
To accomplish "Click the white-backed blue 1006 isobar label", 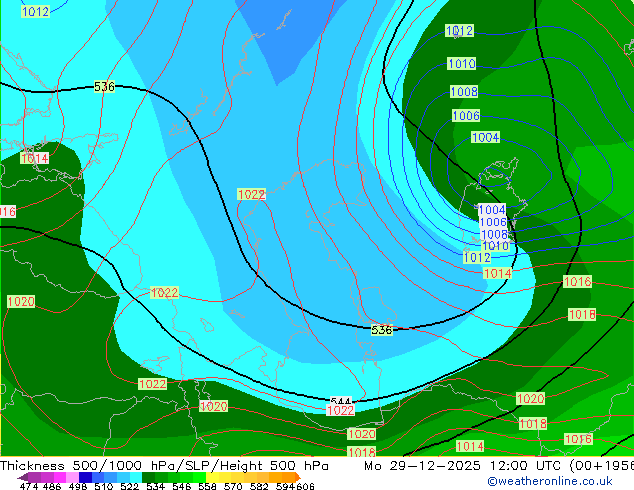I will point(493,222).
